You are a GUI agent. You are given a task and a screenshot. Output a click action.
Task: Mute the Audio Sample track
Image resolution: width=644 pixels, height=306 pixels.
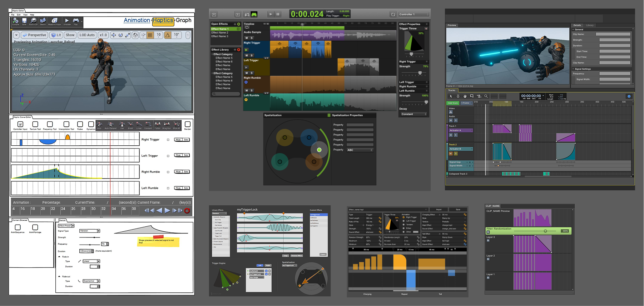247,38
